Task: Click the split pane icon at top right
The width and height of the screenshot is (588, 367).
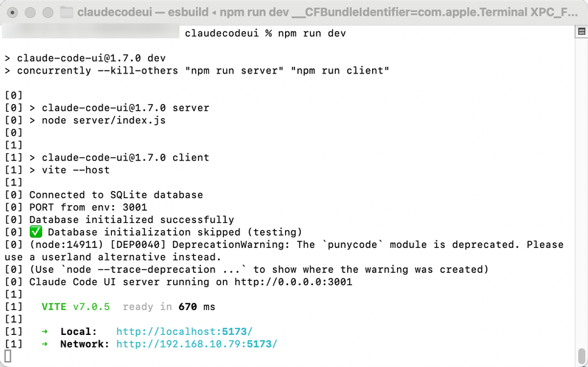Action: [582, 31]
